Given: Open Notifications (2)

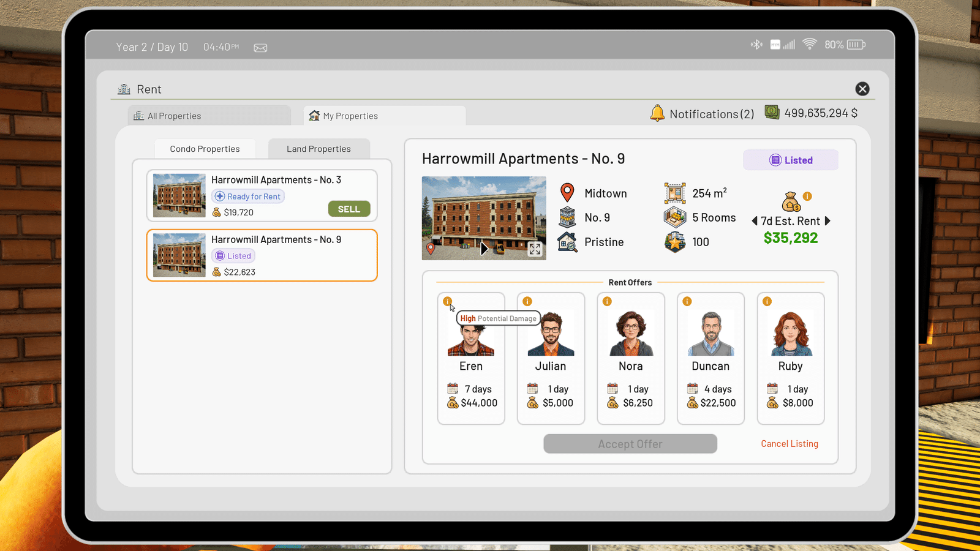Looking at the screenshot, I should [712, 114].
